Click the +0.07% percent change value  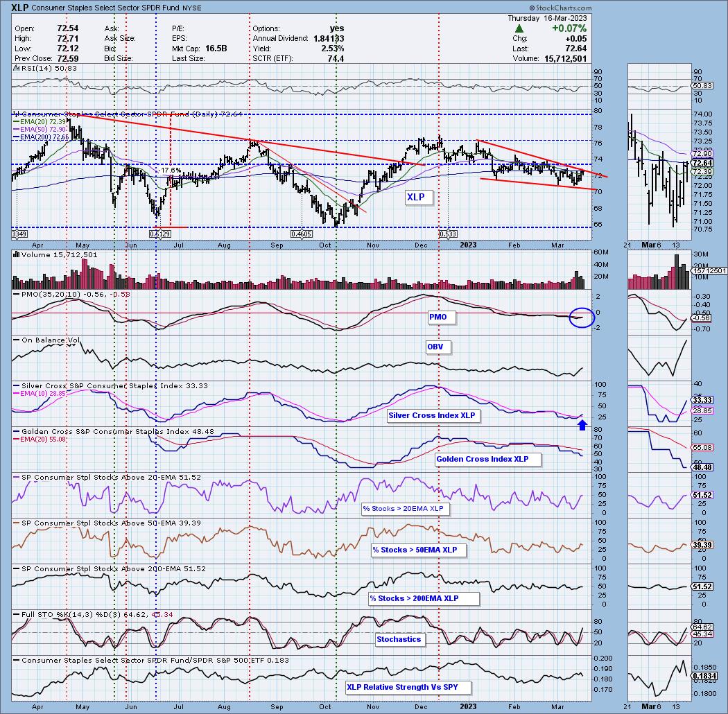pos(569,29)
